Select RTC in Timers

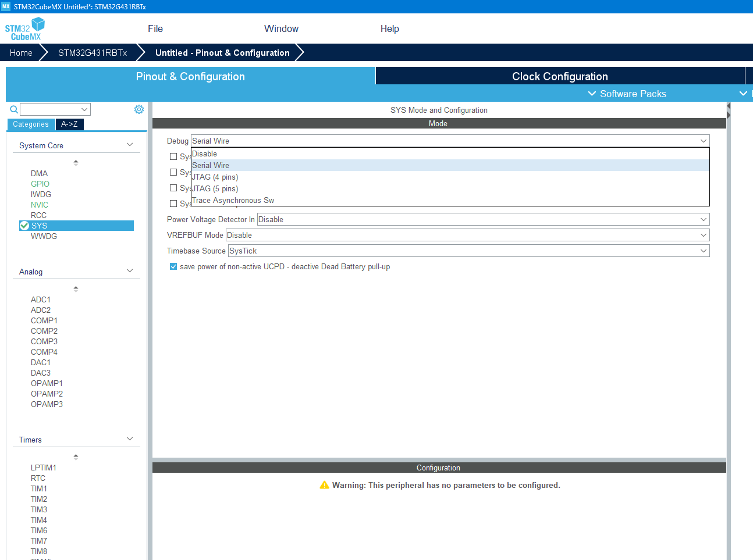(x=38, y=478)
